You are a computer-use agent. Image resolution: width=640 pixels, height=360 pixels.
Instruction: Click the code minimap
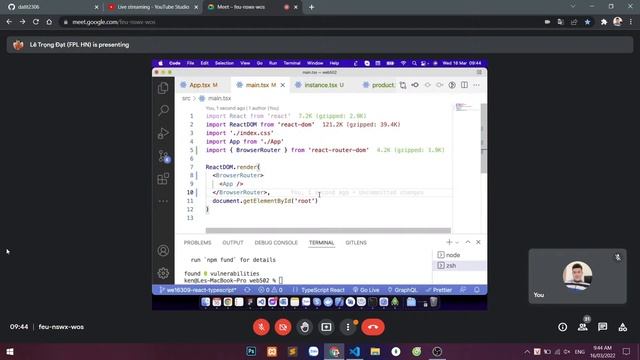[467, 107]
